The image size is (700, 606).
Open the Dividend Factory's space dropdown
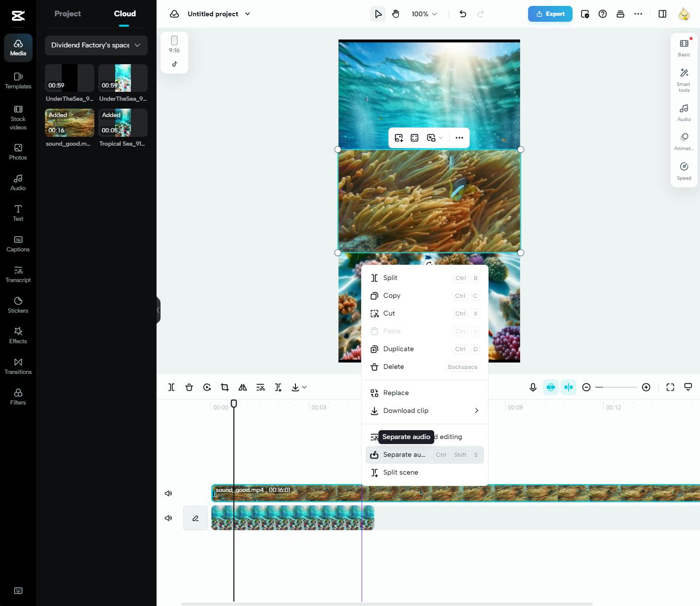pyautogui.click(x=96, y=45)
